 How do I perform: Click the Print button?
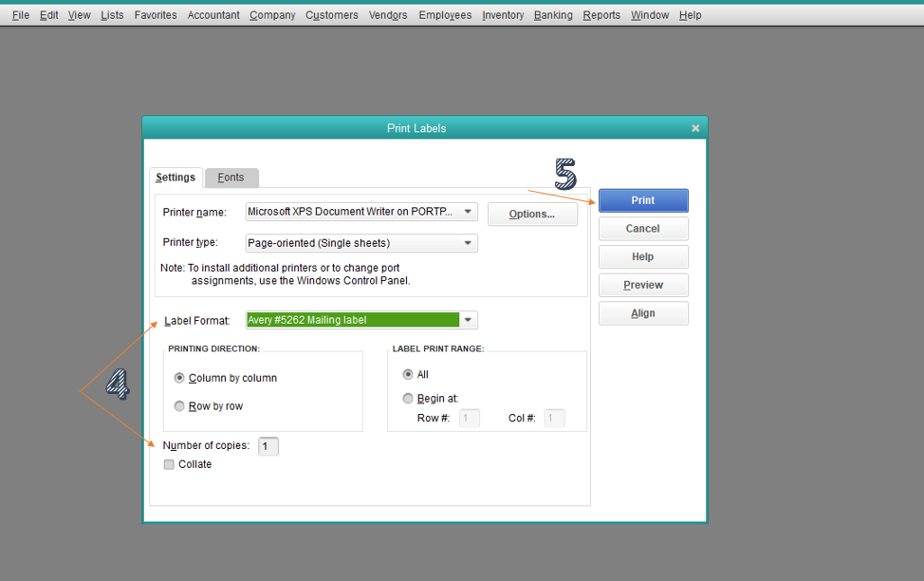point(643,200)
